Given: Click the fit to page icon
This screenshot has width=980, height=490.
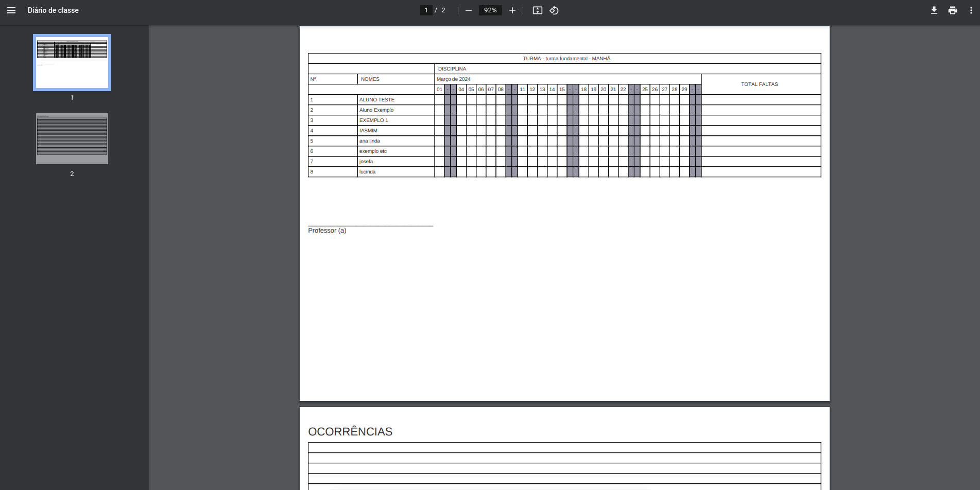Looking at the screenshot, I should tap(538, 10).
